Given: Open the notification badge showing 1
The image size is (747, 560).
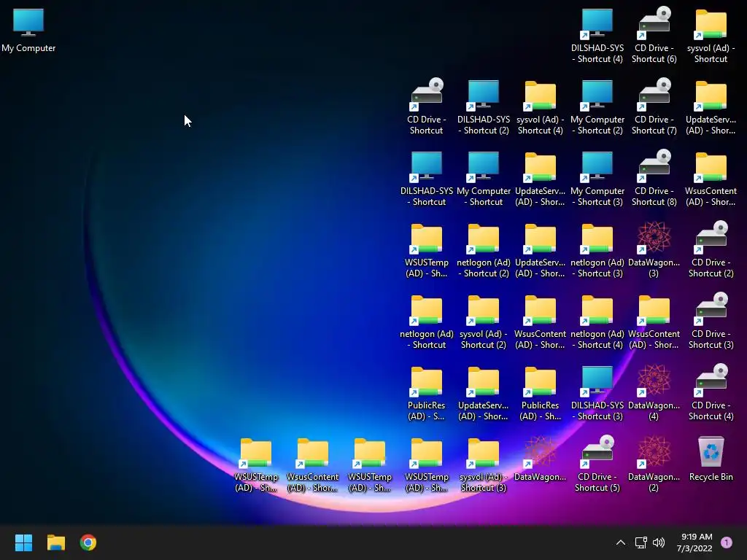Looking at the screenshot, I should (726, 542).
